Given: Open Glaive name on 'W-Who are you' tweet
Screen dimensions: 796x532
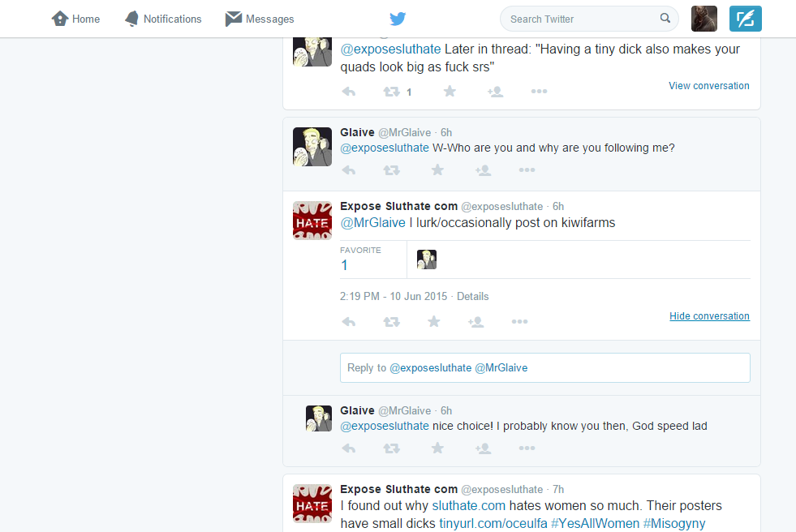Looking at the screenshot, I should click(x=357, y=132).
